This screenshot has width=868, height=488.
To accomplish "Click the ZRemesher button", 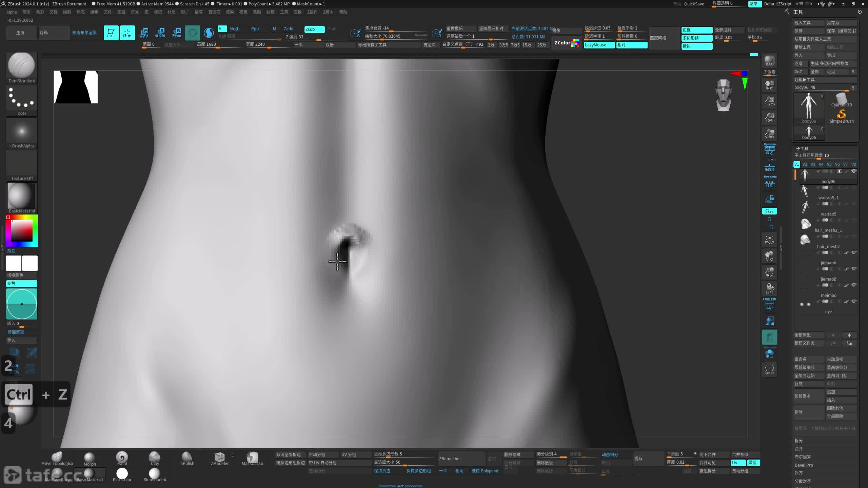I will coord(462,459).
